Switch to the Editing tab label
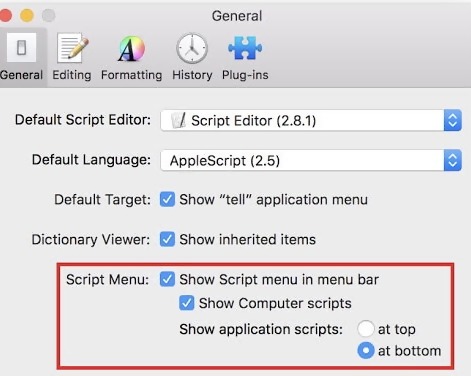This screenshot has width=471, height=376. point(72,75)
